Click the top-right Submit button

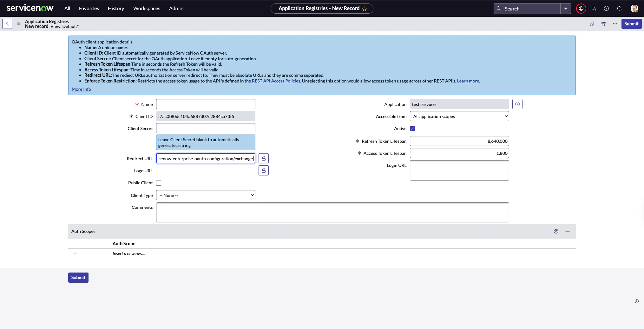click(631, 24)
